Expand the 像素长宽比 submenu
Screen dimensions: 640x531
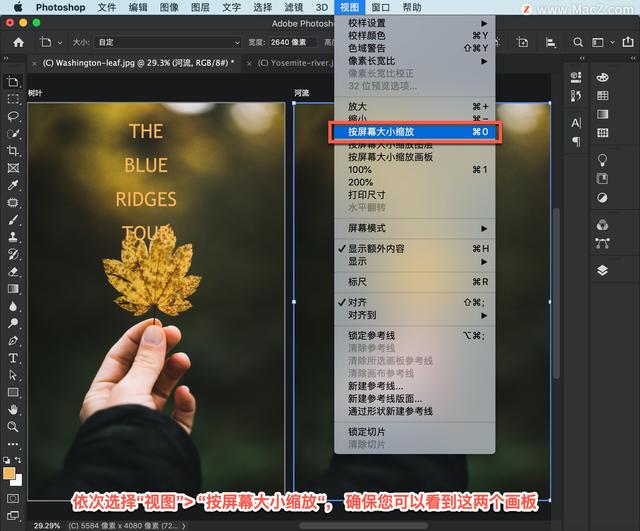(x=414, y=61)
